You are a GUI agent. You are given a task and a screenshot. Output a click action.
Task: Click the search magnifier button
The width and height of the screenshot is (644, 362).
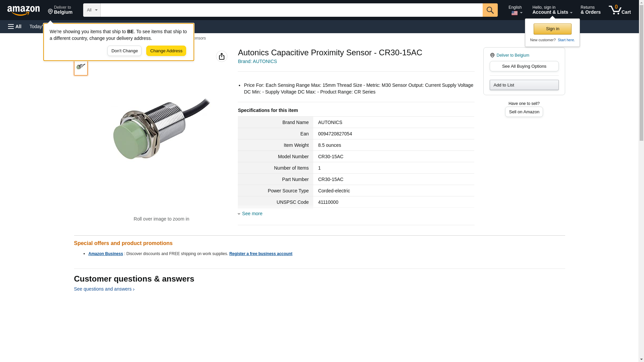click(490, 10)
